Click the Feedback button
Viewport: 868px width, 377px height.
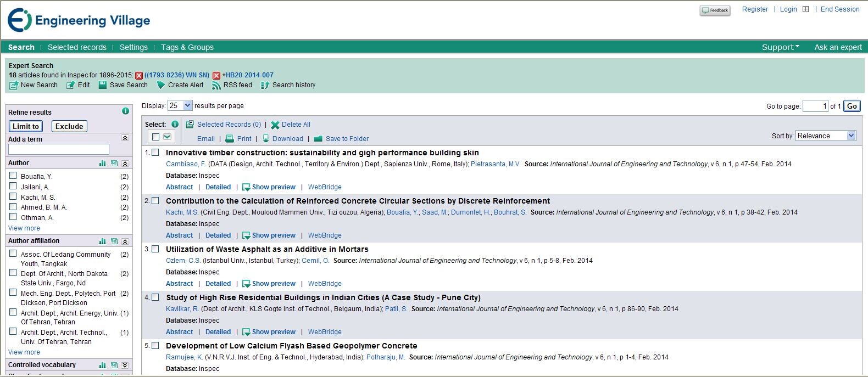(715, 10)
